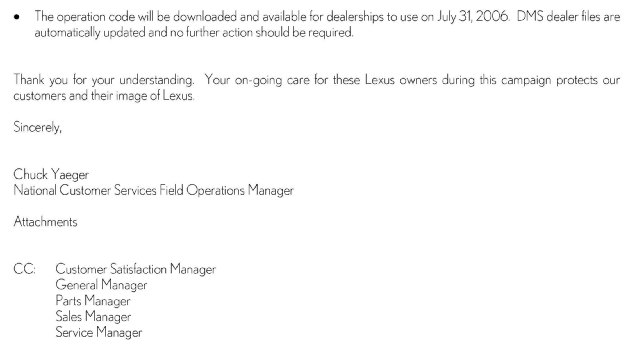Click 'Thank you for your understanding' sentence
This screenshot has height=354, width=644.
[x=104, y=80]
